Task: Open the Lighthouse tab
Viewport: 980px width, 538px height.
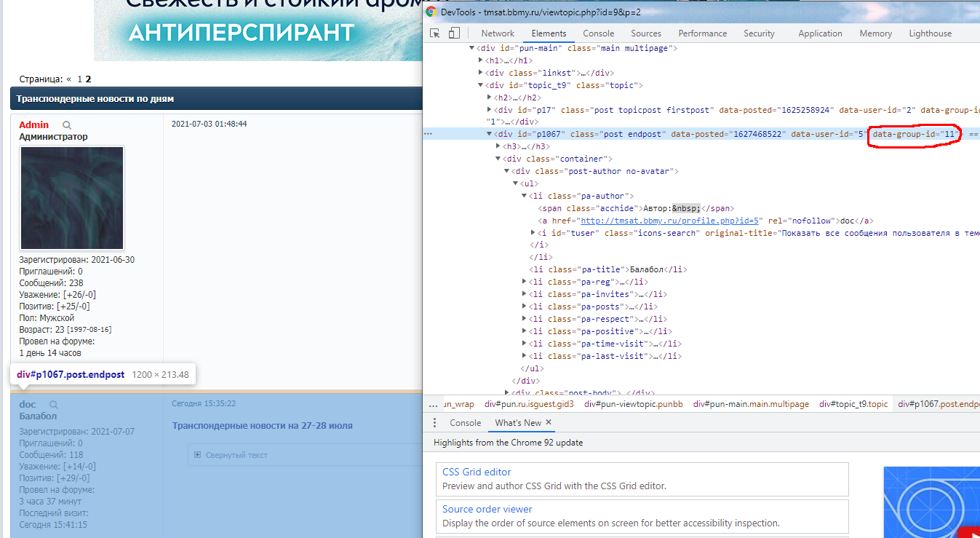Action: [930, 33]
